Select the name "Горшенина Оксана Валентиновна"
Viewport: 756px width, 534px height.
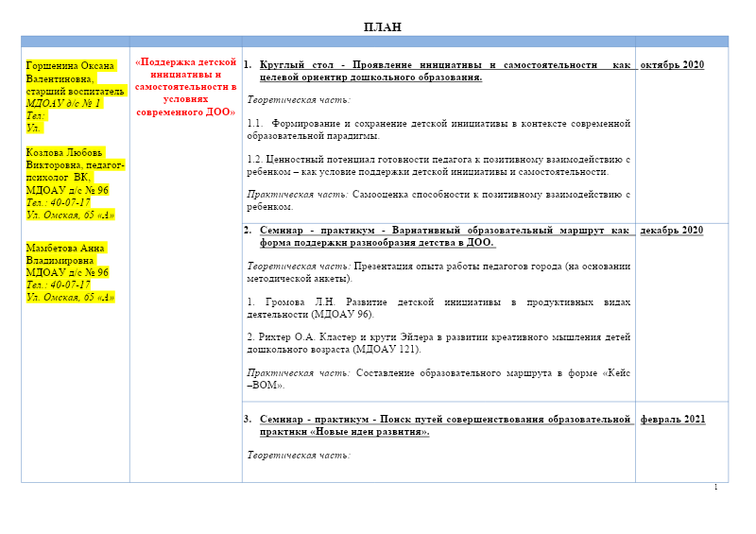pos(72,73)
